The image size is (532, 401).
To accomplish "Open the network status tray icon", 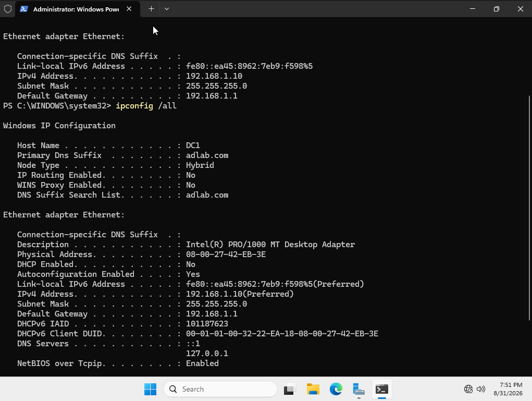I will point(468,389).
